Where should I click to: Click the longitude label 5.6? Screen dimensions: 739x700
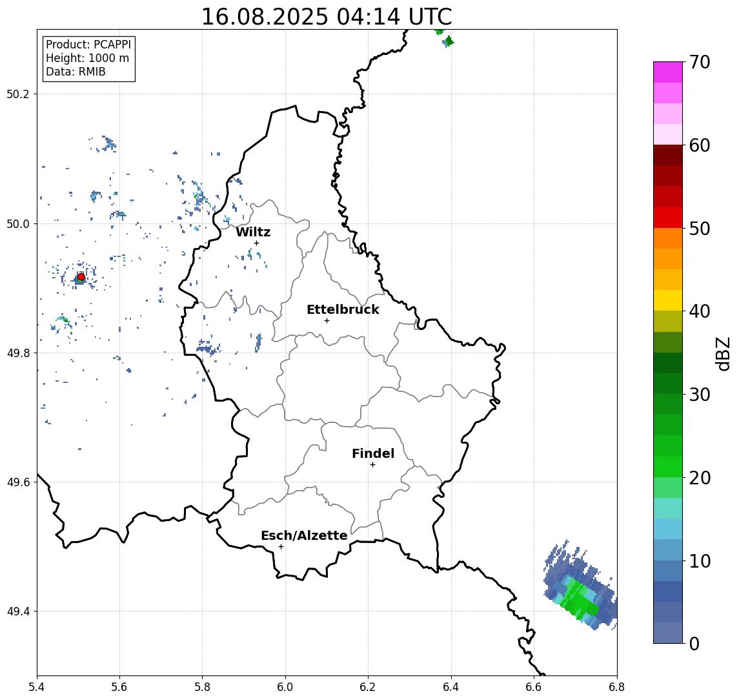119,687
